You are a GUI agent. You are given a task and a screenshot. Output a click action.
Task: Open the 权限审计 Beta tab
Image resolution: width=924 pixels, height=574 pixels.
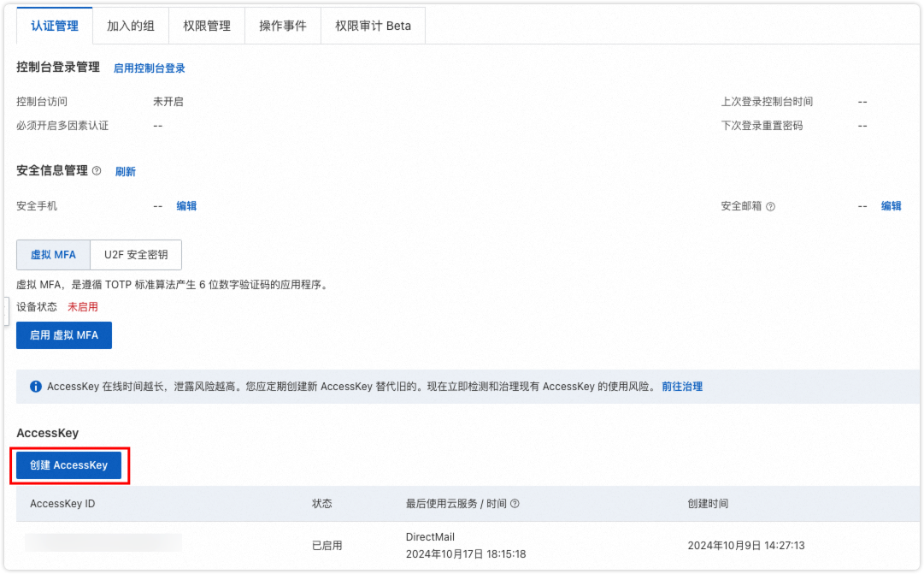pos(373,26)
